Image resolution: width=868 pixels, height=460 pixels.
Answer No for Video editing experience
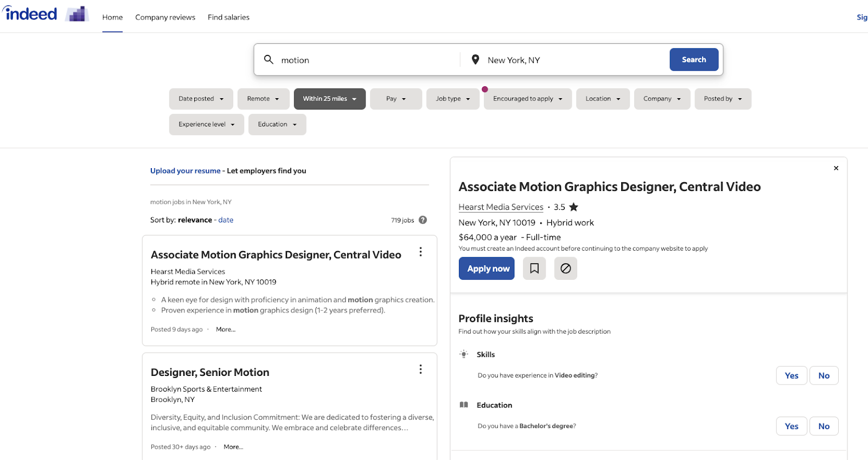(824, 375)
